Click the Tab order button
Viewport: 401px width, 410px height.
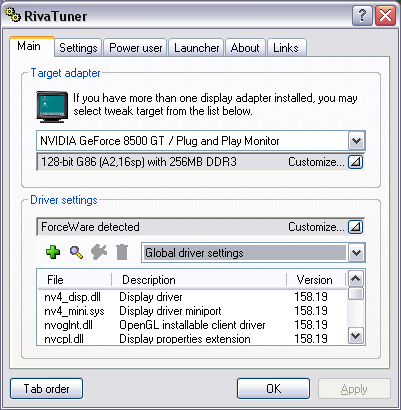pos(46,389)
